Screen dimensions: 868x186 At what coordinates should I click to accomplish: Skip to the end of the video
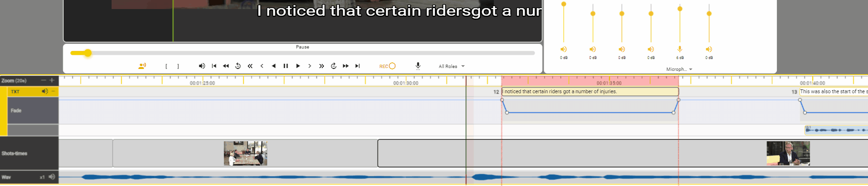coord(358,66)
